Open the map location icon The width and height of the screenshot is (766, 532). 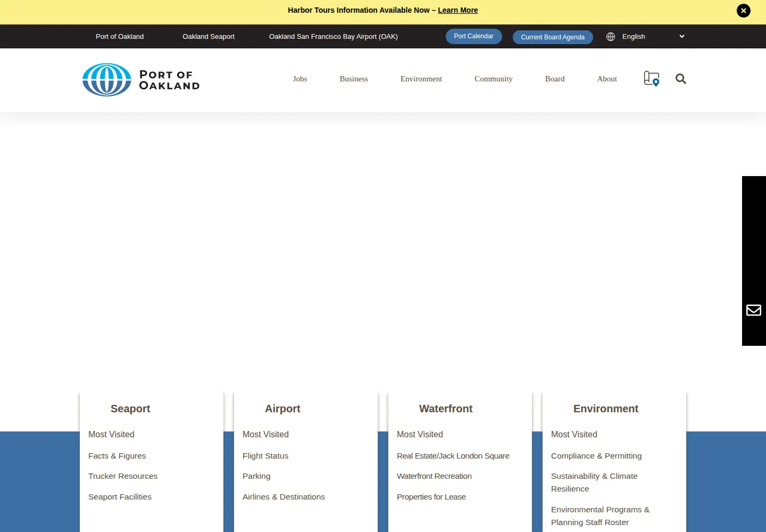tap(652, 79)
